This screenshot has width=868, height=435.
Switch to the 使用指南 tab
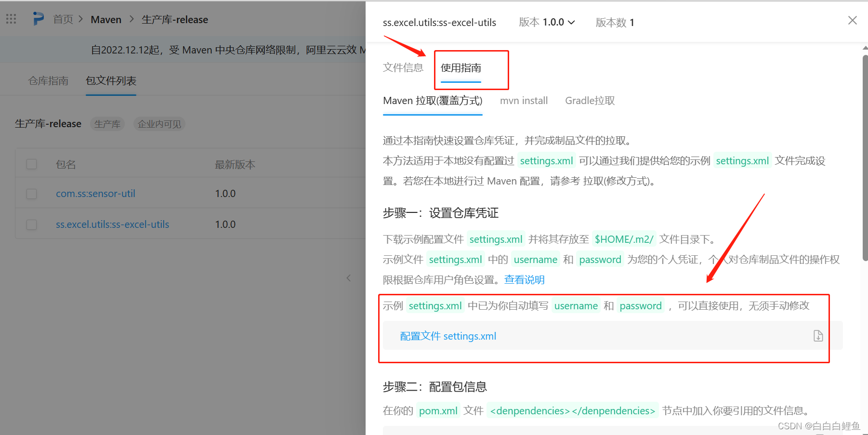[x=461, y=68]
